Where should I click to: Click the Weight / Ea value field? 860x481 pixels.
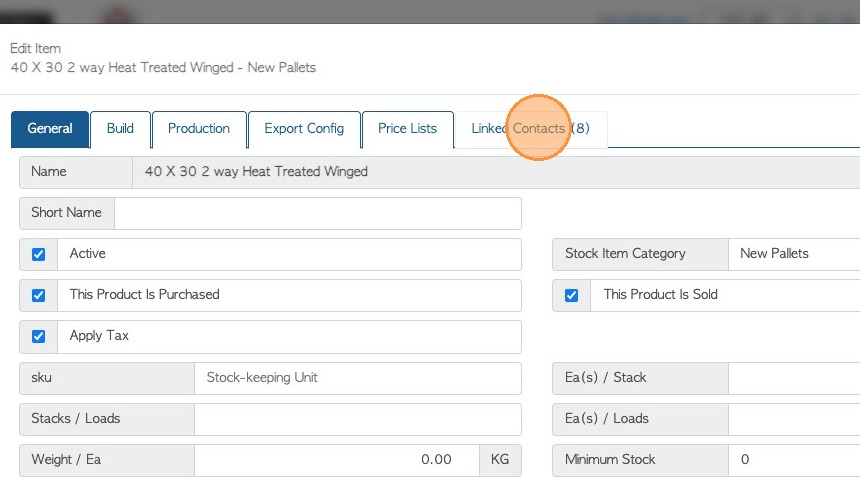point(336,460)
